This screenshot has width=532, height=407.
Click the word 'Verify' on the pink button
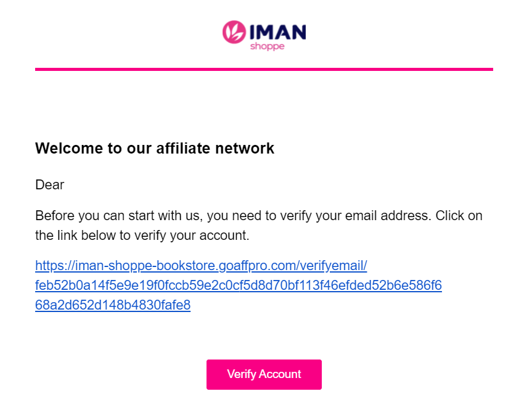pos(242,374)
